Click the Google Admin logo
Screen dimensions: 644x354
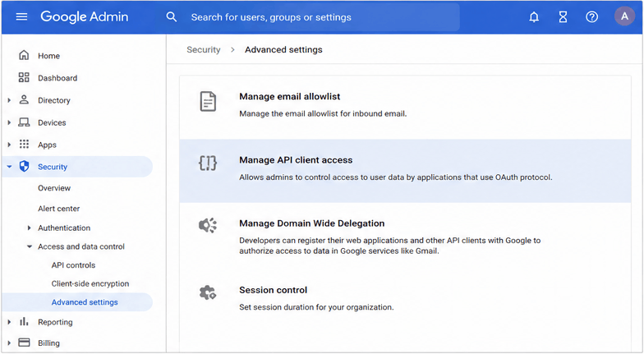click(x=84, y=16)
